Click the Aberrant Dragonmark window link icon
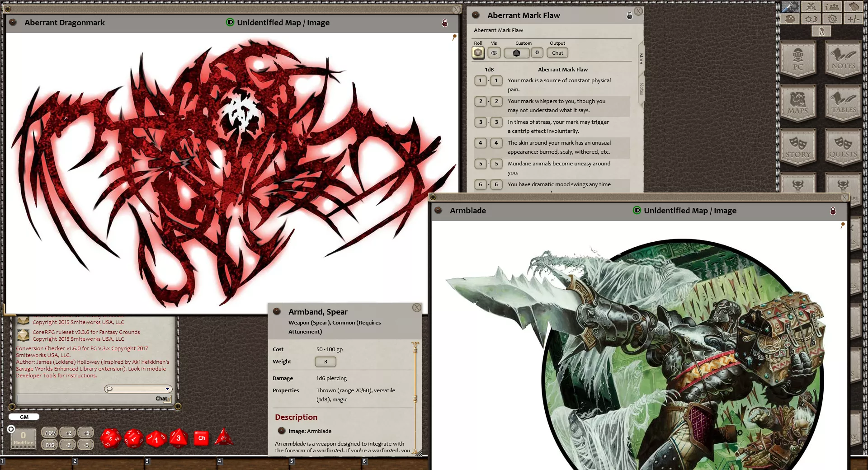868x470 pixels. point(13,23)
